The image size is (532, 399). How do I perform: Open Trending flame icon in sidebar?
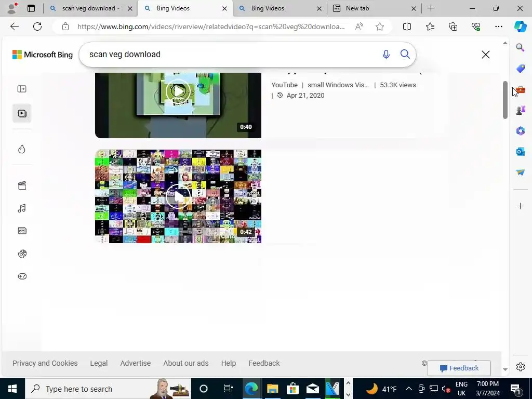coord(22,149)
